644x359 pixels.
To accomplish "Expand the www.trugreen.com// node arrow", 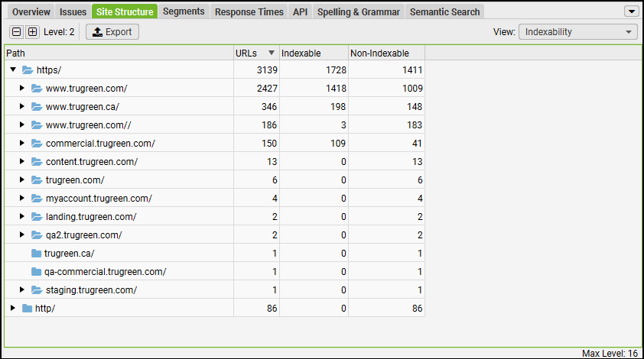I will (x=22, y=125).
